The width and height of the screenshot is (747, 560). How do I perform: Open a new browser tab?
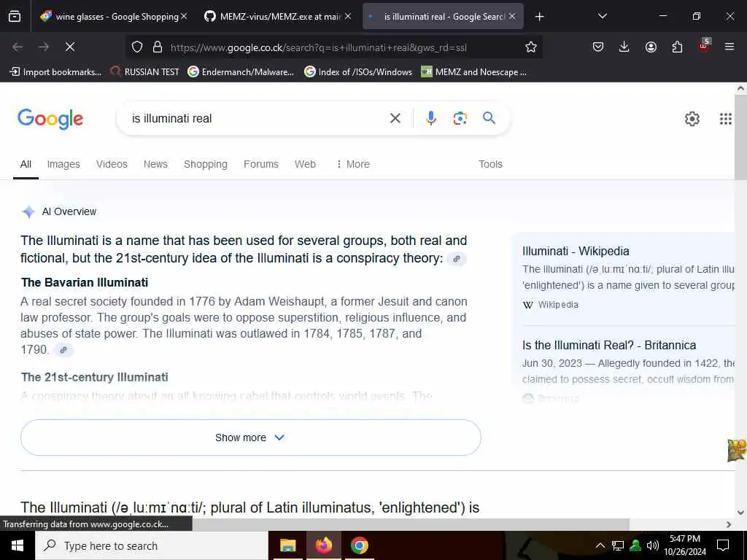tap(539, 17)
